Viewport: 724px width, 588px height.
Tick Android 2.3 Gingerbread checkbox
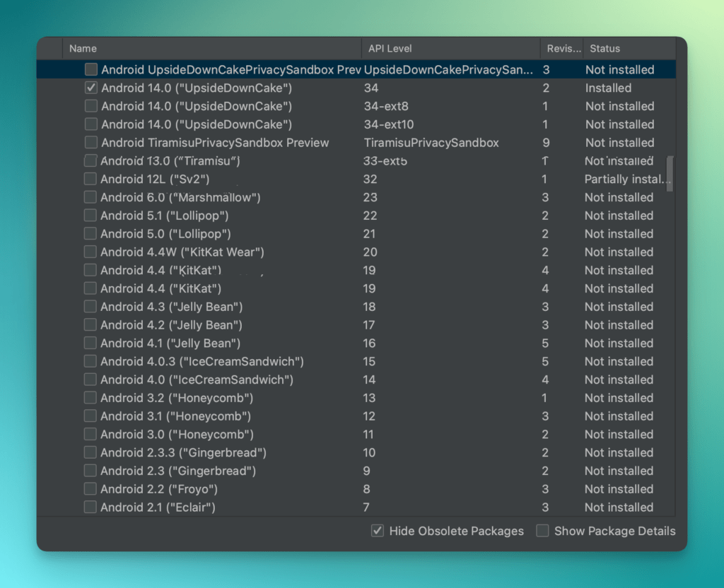[90, 470]
